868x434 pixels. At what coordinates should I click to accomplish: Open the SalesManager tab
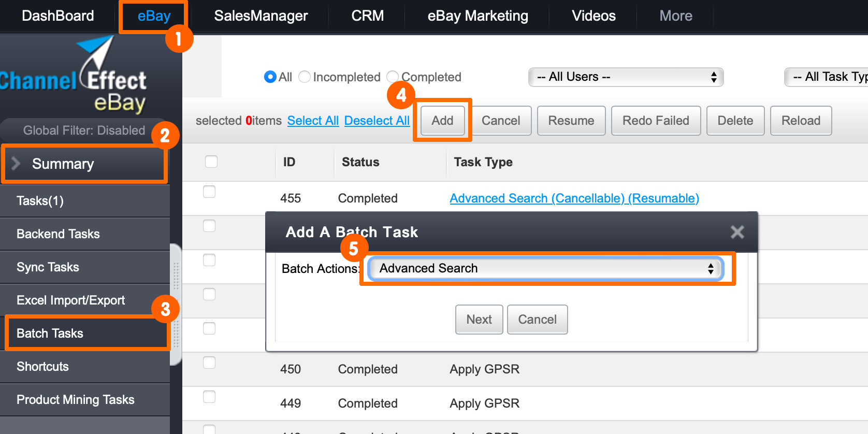[x=261, y=16]
